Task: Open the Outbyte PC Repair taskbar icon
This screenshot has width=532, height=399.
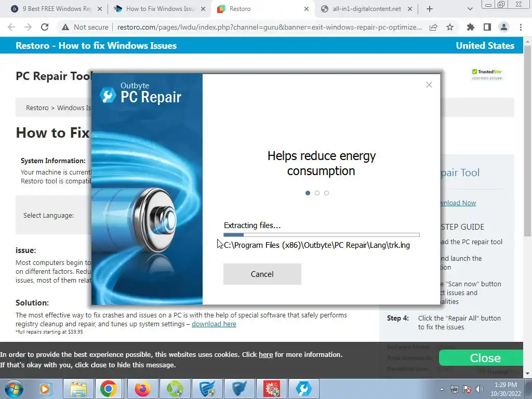Action: click(303, 389)
